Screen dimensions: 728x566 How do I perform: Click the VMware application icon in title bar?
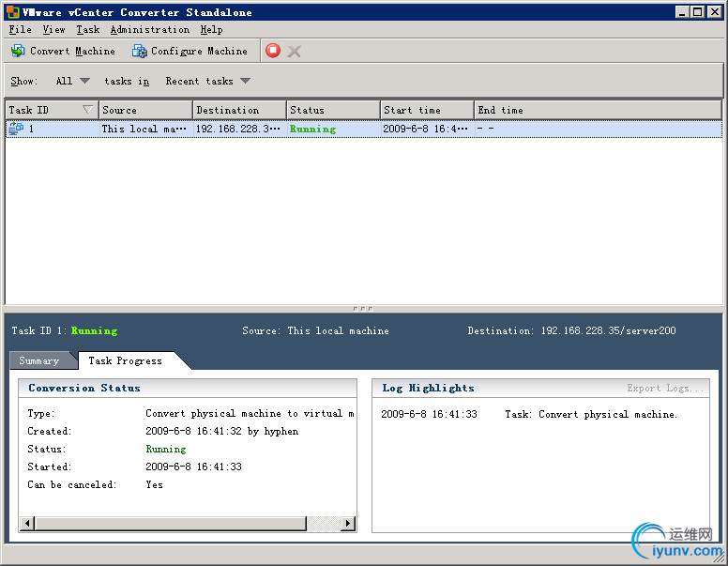click(13, 12)
